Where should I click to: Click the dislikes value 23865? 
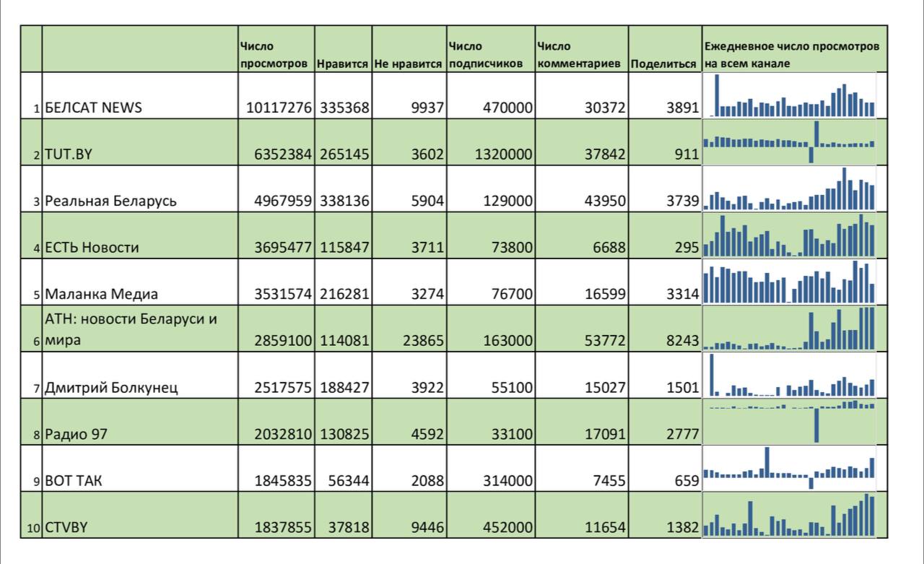point(423,341)
